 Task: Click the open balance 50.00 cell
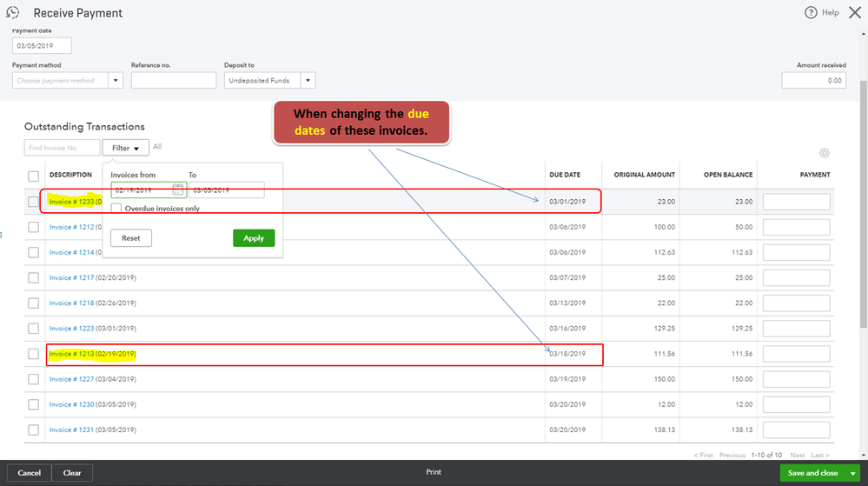(744, 227)
